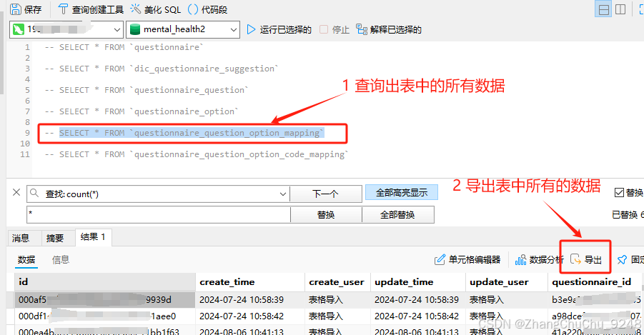Click the Save (保存) toolbar button
This screenshot has height=335, width=644.
pos(26,9)
